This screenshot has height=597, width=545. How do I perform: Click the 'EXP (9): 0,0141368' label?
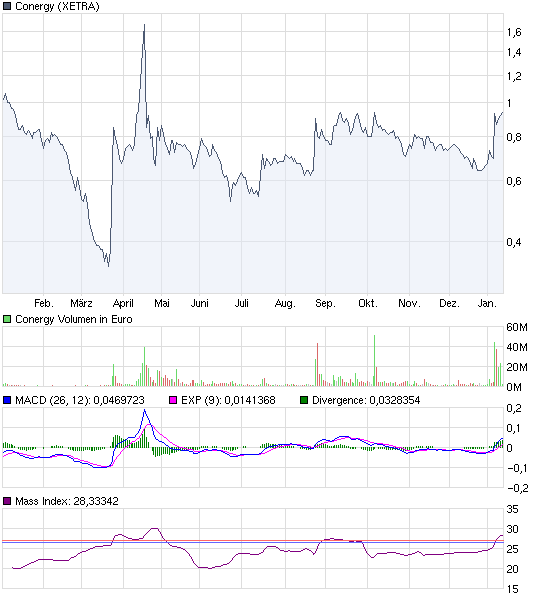coord(228,400)
